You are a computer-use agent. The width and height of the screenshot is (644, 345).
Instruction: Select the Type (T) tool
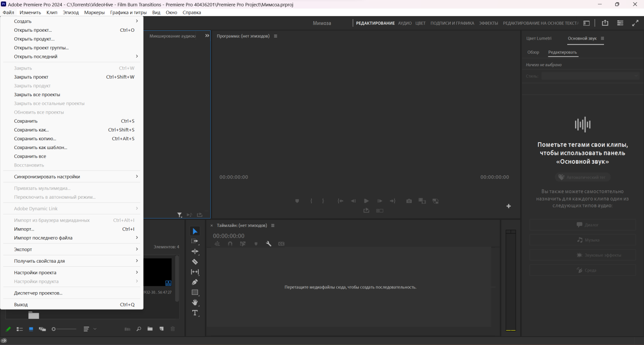tap(195, 313)
